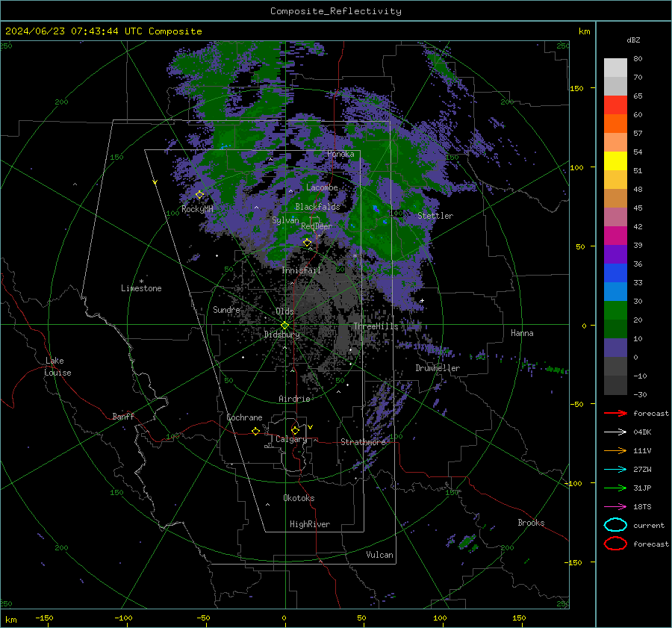Select the 20 dBZ green swatch

pos(615,329)
